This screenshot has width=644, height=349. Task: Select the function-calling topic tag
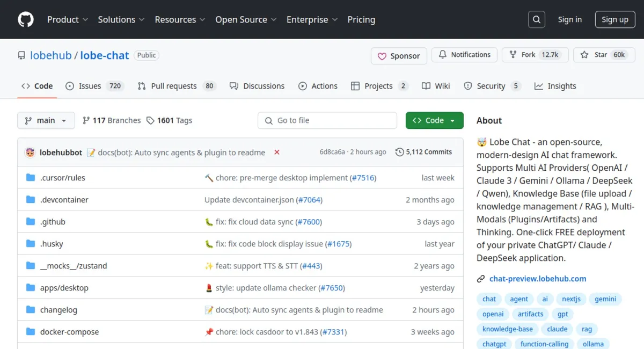544,344
